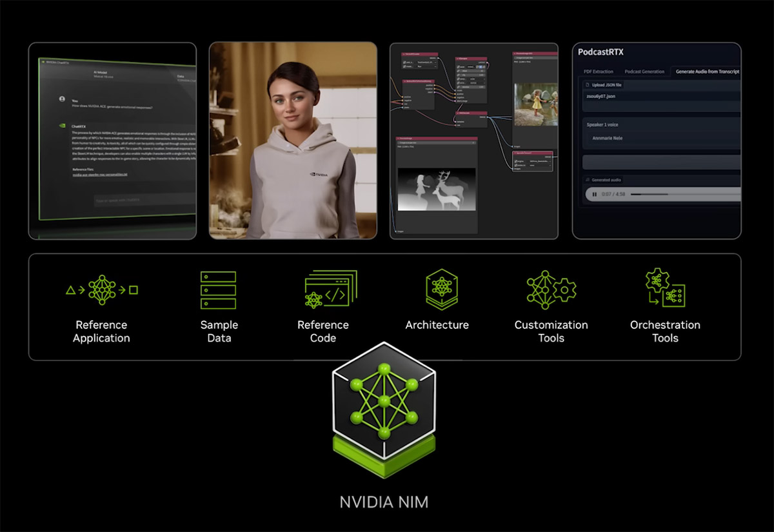Click the NVIDIA NIM label text
The image size is (774, 532).
point(384,502)
